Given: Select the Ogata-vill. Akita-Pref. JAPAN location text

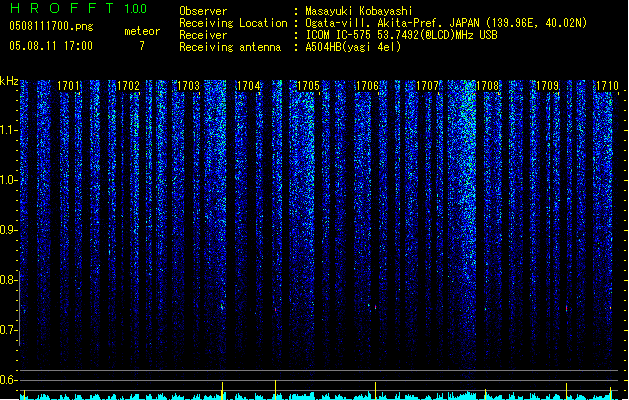Looking at the screenshot, I should [446, 23].
